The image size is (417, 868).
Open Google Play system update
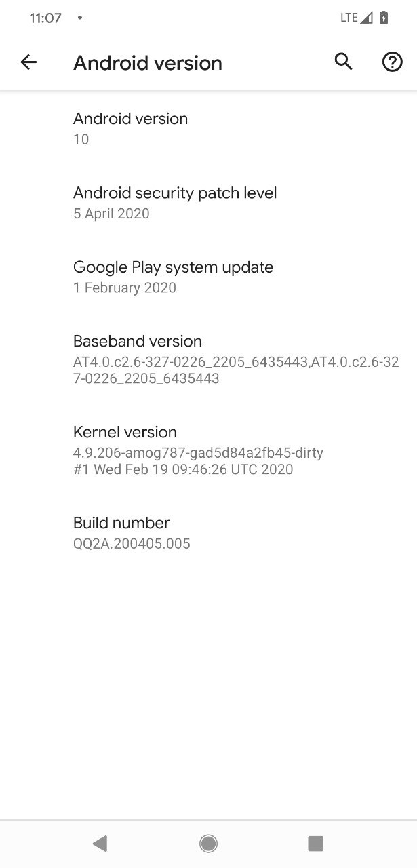208,277
